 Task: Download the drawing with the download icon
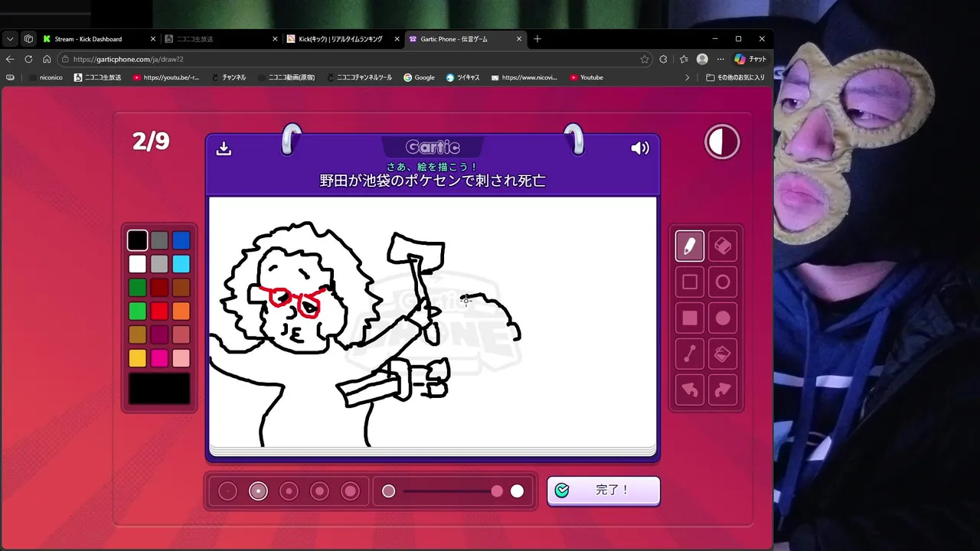224,148
